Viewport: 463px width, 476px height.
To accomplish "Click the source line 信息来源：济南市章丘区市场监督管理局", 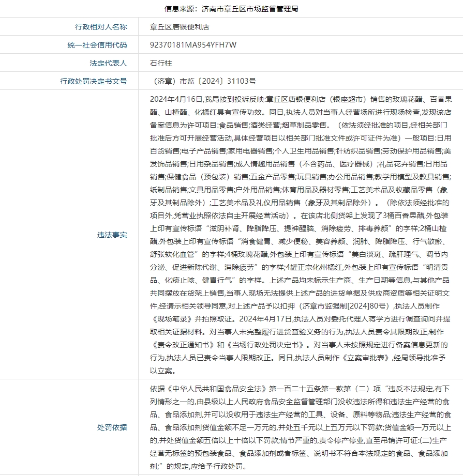I will [x=231, y=9].
